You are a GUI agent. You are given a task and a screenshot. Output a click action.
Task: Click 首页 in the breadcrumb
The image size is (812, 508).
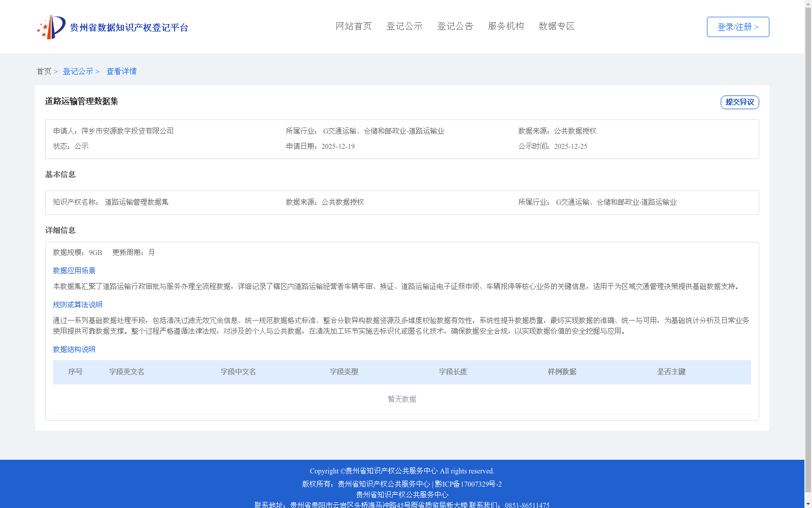[44, 71]
